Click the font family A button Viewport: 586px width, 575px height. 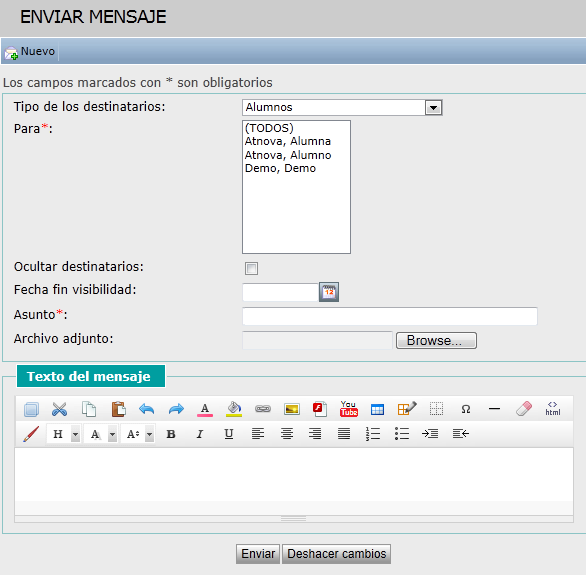tap(95, 434)
